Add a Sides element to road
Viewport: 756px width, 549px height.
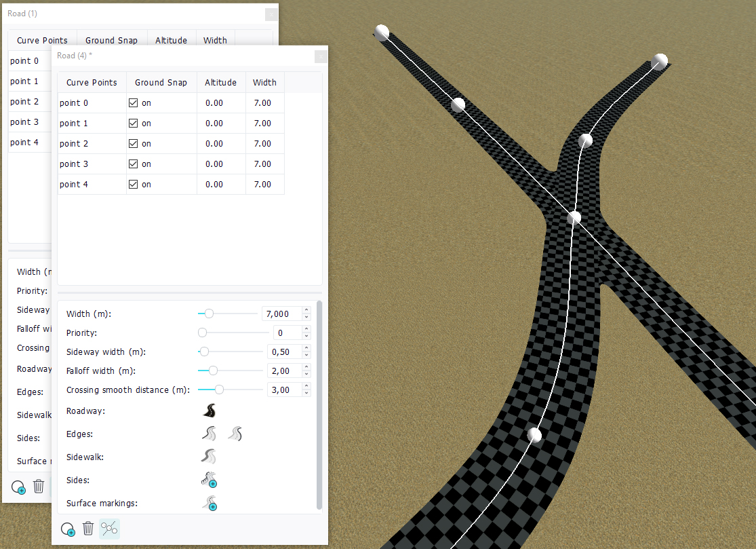point(209,480)
